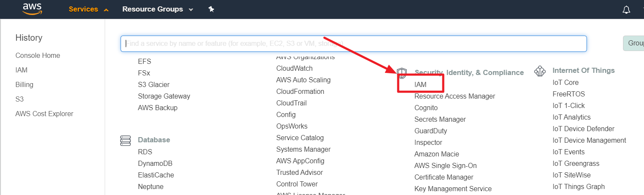The height and width of the screenshot is (195, 644).
Task: Click the Internet Of Things category icon
Action: (x=540, y=71)
